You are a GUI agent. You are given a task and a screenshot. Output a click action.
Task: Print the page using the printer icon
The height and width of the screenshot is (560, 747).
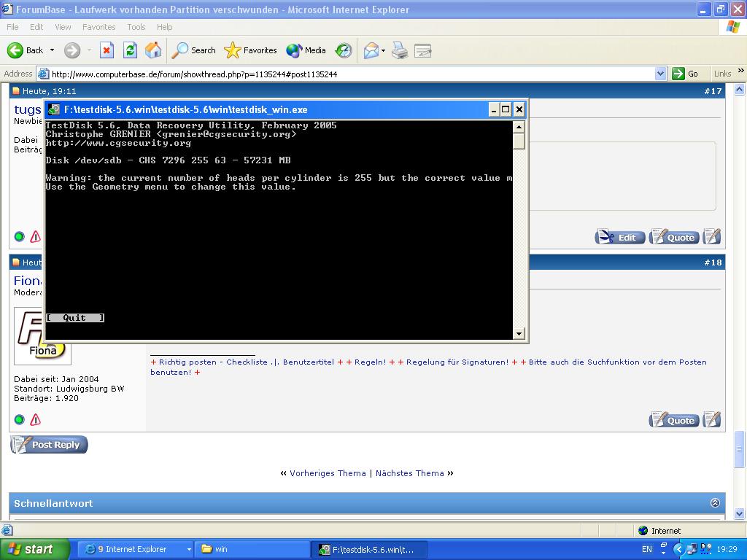400,50
